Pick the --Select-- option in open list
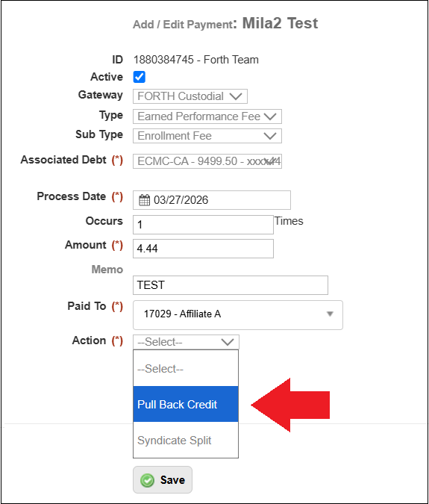Image resolution: width=429 pixels, height=504 pixels. pos(186,368)
